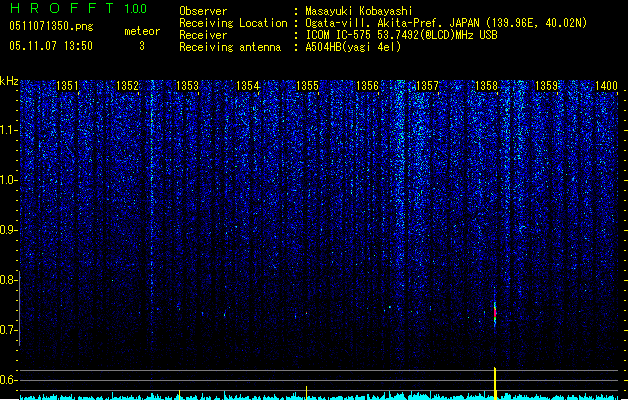Click the Observer label
629x400 pixels.
[203, 11]
